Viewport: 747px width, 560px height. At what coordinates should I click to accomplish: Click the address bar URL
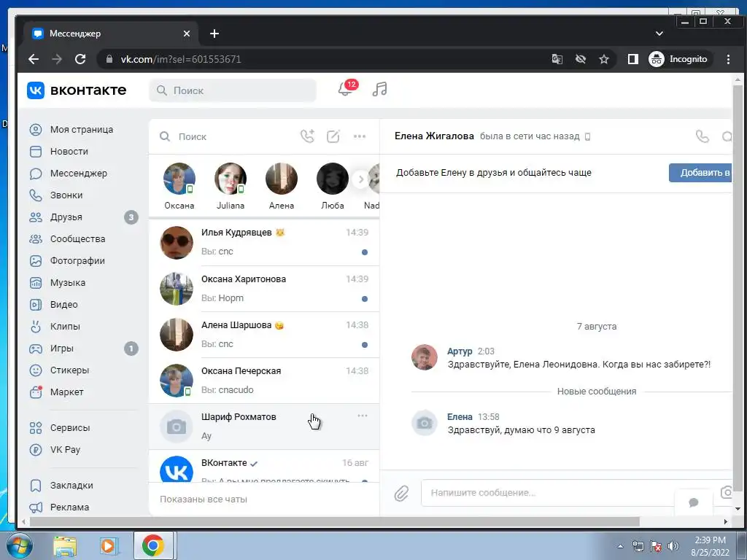[181, 59]
